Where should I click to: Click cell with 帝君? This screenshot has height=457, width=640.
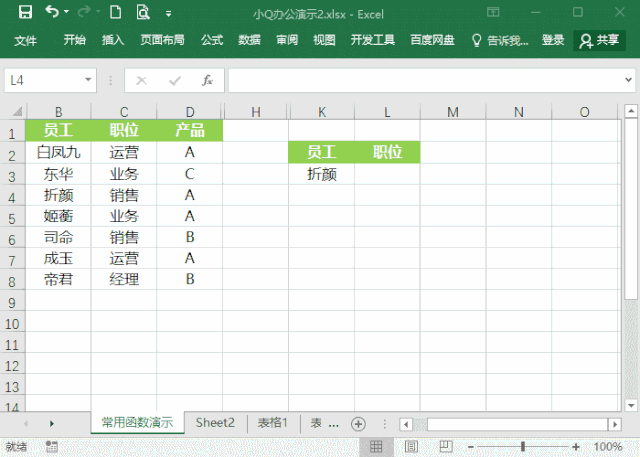click(58, 279)
